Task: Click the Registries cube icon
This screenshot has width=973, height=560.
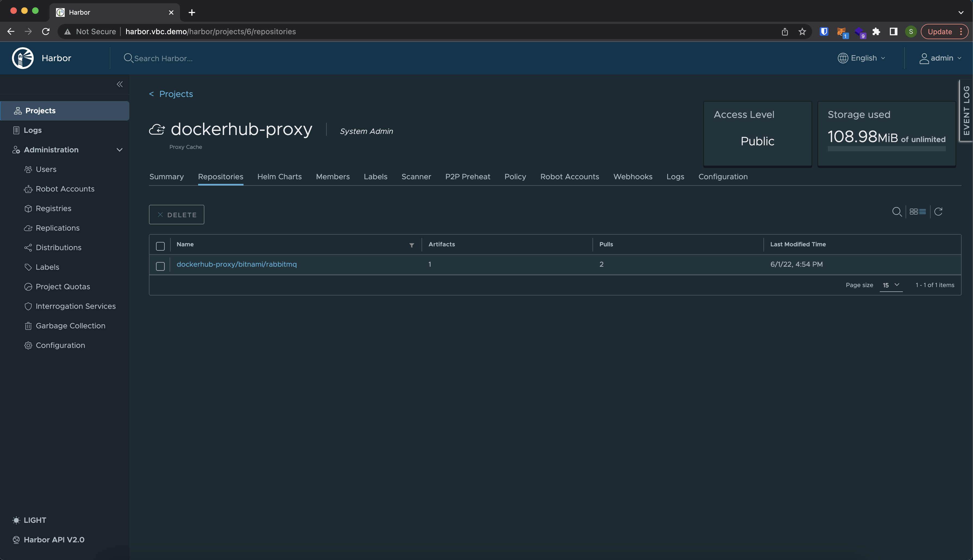Action: pos(28,209)
